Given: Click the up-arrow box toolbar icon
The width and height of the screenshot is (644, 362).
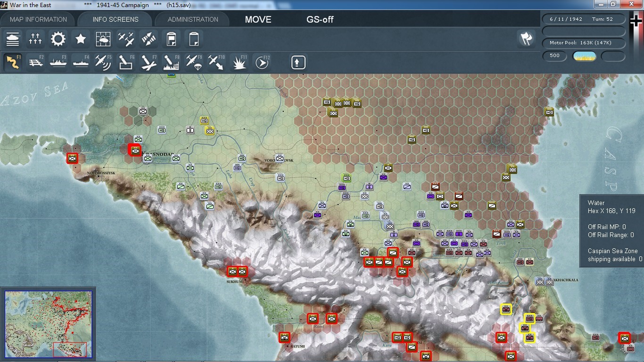Looking at the screenshot, I should point(298,62).
